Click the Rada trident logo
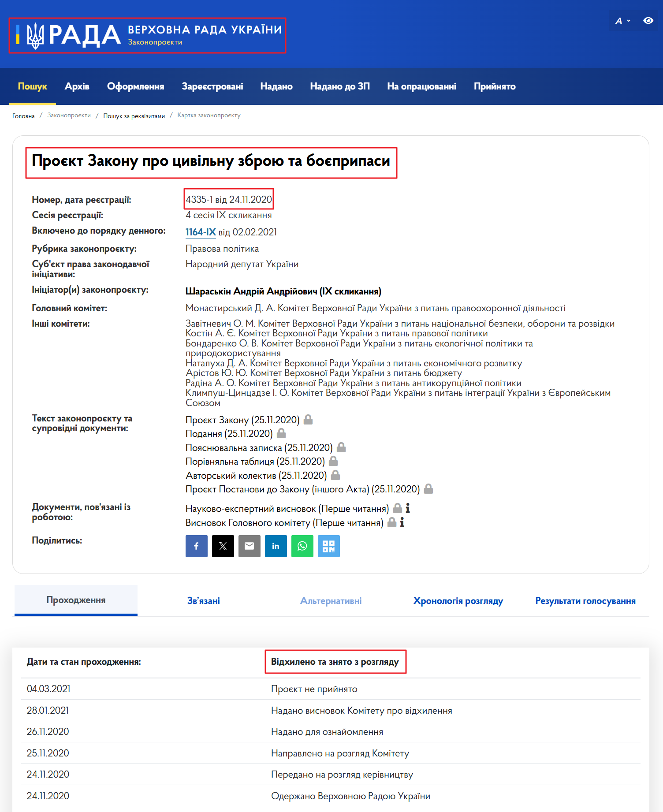The height and width of the screenshot is (812, 663). click(x=35, y=36)
